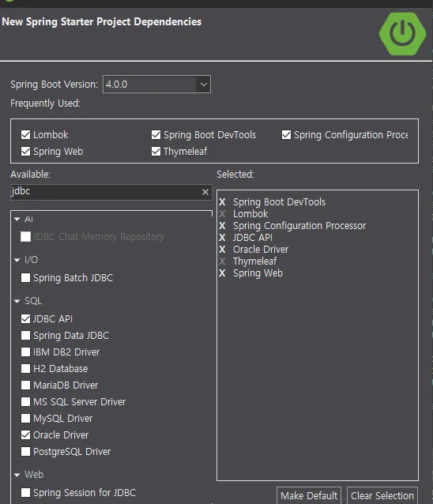Check the IBM DB2 Driver checkbox
This screenshot has width=433, height=504.
click(26, 352)
